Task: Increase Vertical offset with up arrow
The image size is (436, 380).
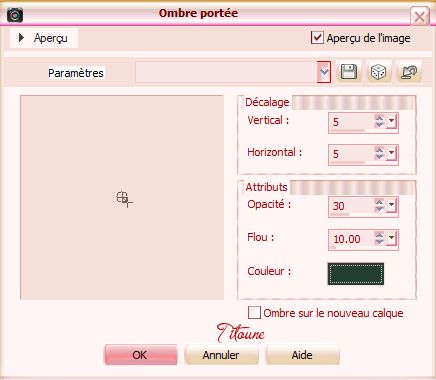Action: (x=379, y=118)
